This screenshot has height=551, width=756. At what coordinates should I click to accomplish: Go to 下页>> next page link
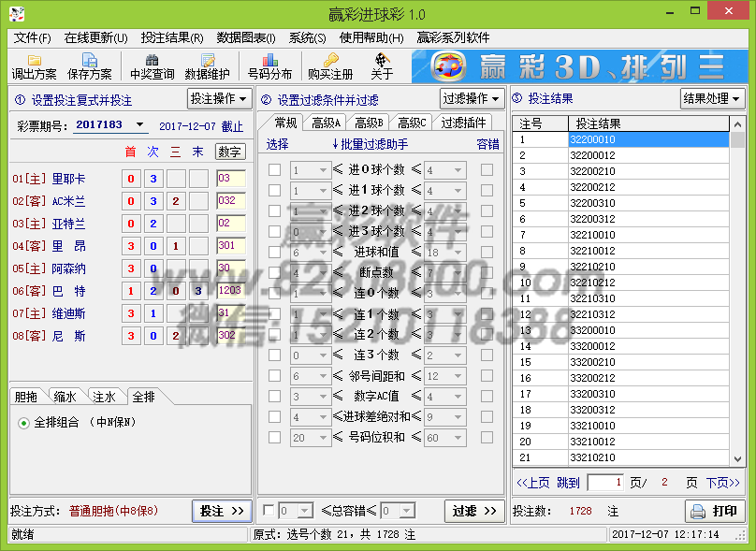click(x=722, y=483)
